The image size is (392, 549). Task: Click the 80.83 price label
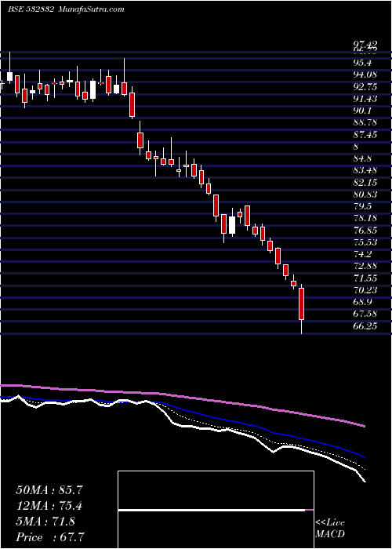click(365, 195)
